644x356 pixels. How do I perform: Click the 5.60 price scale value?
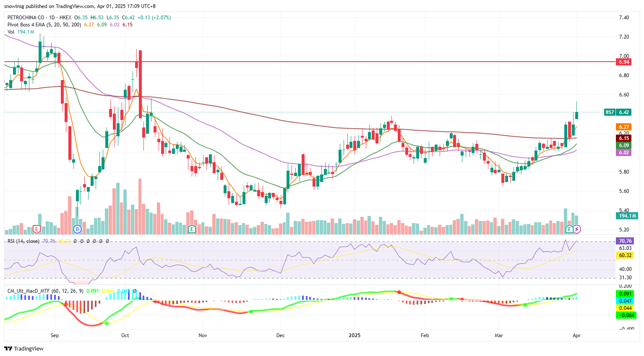(x=624, y=191)
